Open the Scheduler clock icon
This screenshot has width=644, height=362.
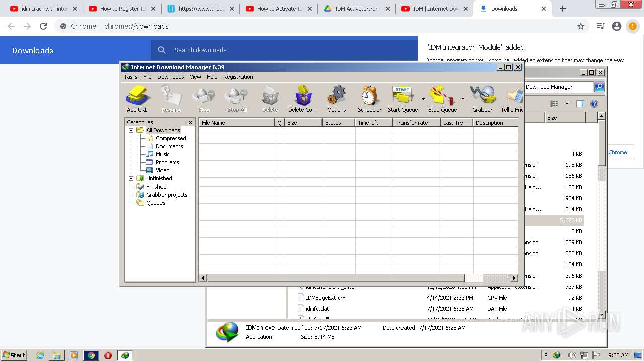tap(369, 99)
